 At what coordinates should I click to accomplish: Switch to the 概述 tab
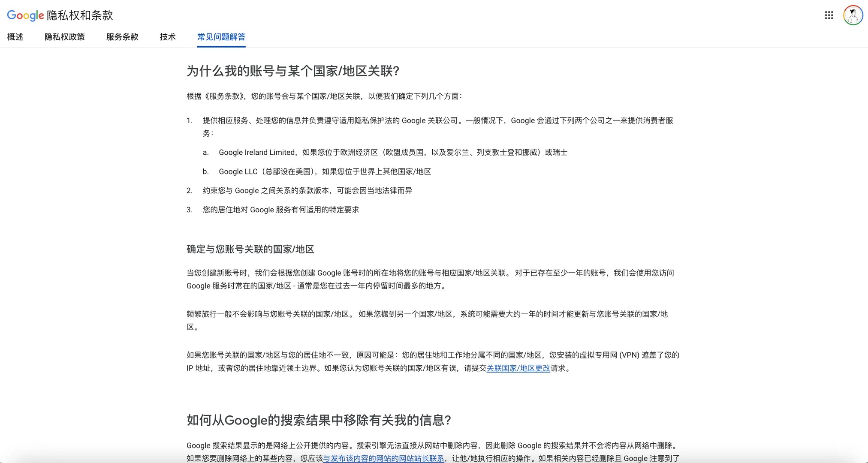point(15,37)
